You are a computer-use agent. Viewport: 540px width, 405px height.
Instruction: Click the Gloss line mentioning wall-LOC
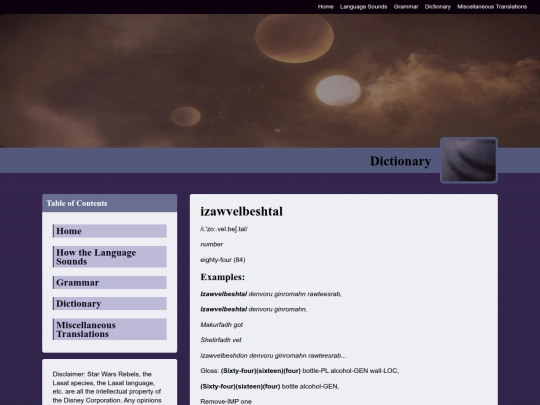[300, 371]
